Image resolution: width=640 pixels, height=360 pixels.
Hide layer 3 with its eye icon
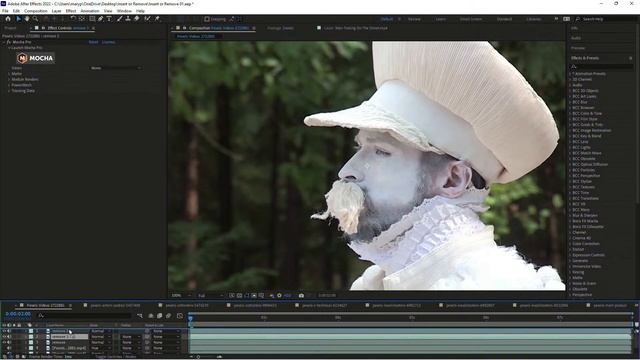click(x=4, y=342)
